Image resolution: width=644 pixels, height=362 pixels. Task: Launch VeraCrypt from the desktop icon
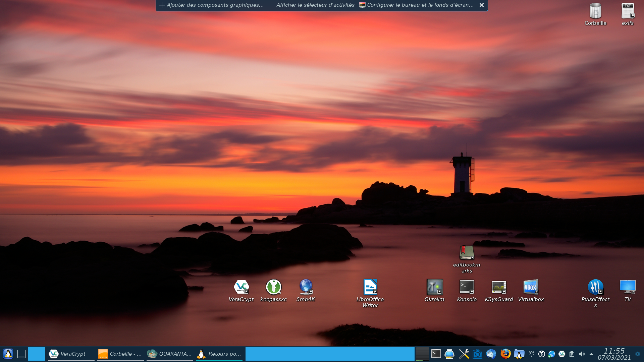(241, 291)
